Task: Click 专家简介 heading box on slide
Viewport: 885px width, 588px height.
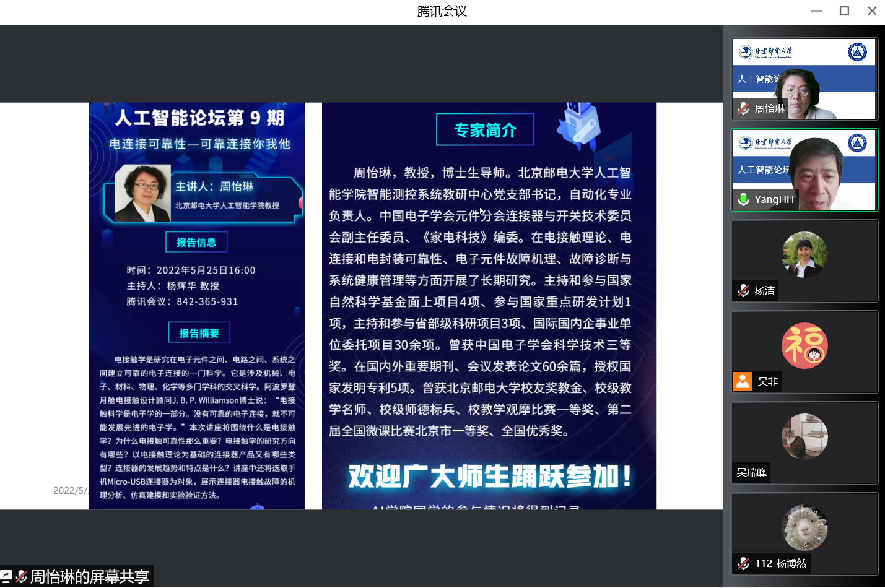Action: [485, 129]
